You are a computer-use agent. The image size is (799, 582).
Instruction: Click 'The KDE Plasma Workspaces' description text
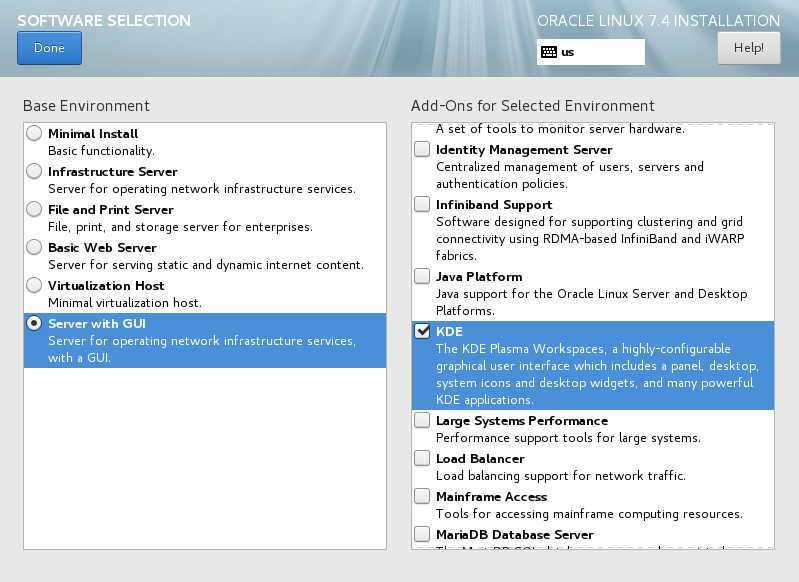pos(597,374)
